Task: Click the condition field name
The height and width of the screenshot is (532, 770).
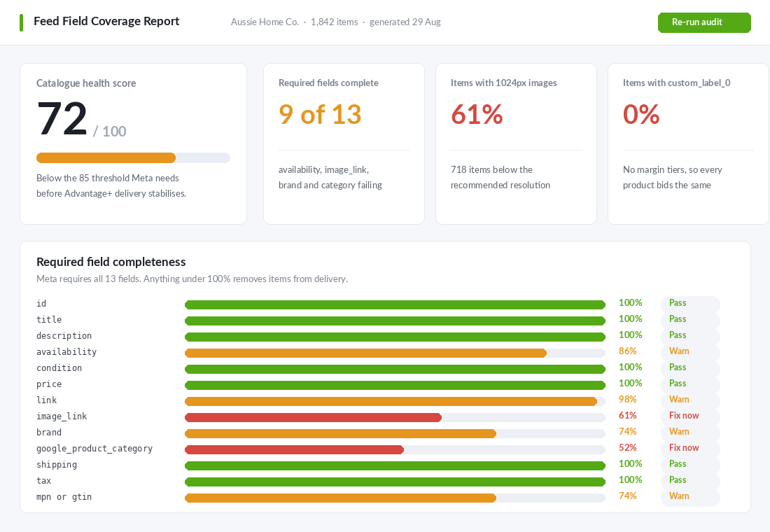Action: pyautogui.click(x=59, y=368)
